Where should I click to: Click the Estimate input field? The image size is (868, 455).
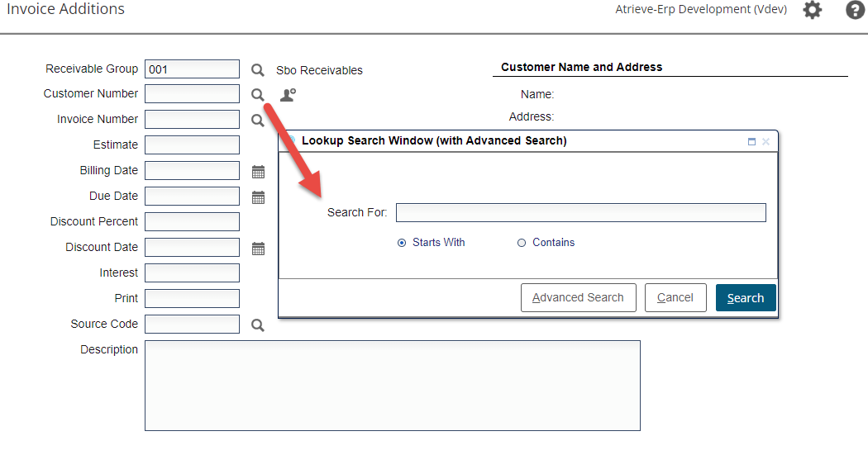click(x=192, y=145)
